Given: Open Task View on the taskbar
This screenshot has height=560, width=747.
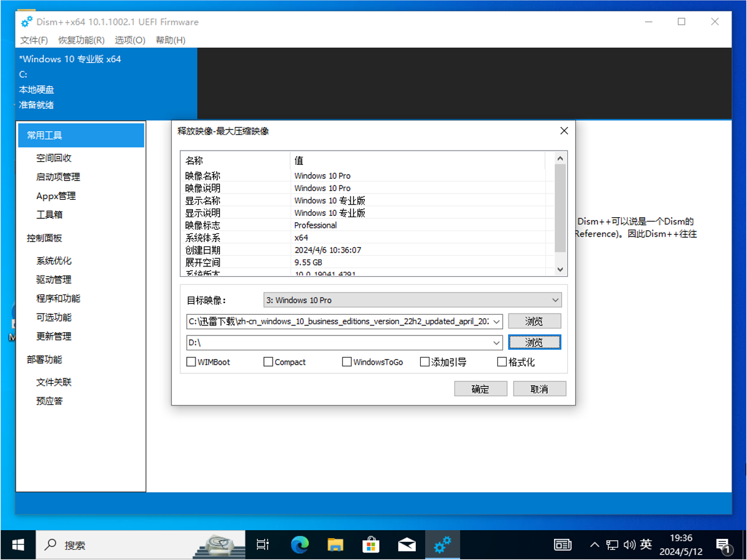Looking at the screenshot, I should pyautogui.click(x=263, y=544).
